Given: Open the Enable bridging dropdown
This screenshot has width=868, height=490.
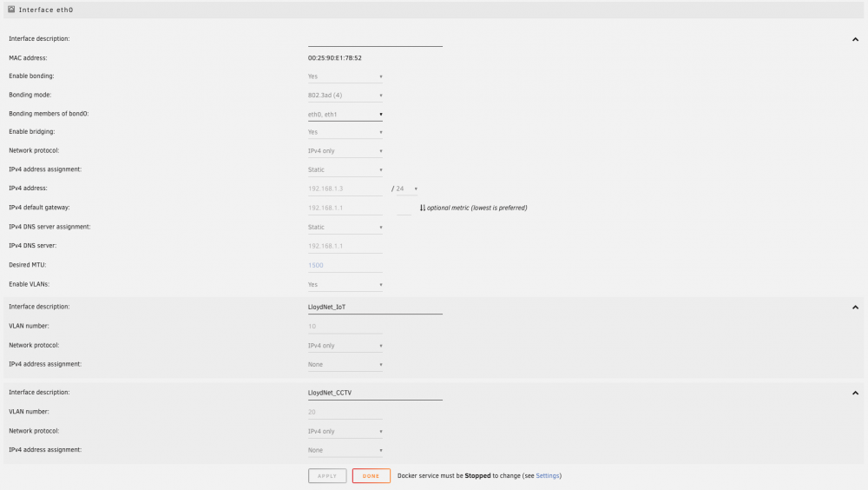Looking at the screenshot, I should (345, 132).
